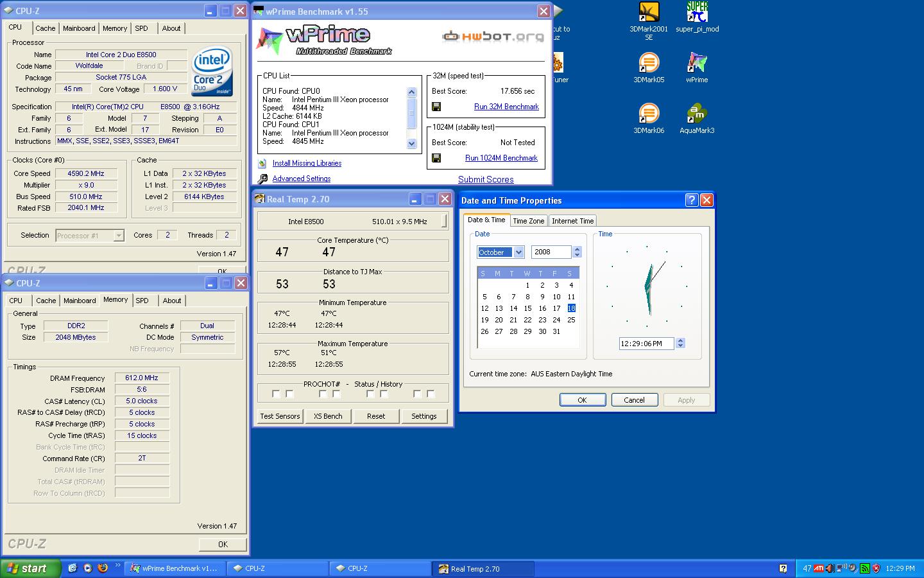
Task: Click the 47 temperature tray indicator
Action: coord(807,568)
